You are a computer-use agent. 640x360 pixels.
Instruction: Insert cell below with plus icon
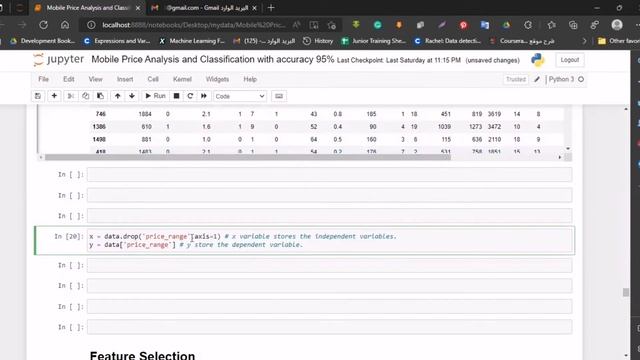coord(54,96)
